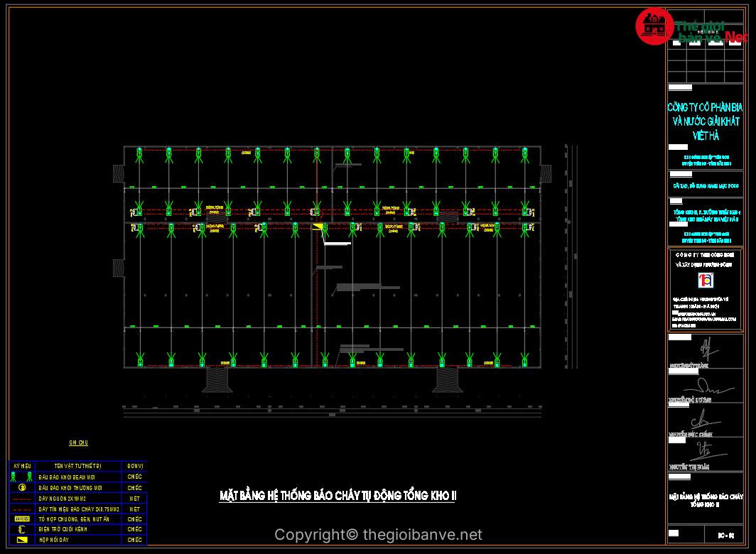Image resolution: width=756 pixels, height=554 pixels.
Task: Click the 'GHI CHÚ' legend heading
Action: pyautogui.click(x=78, y=442)
